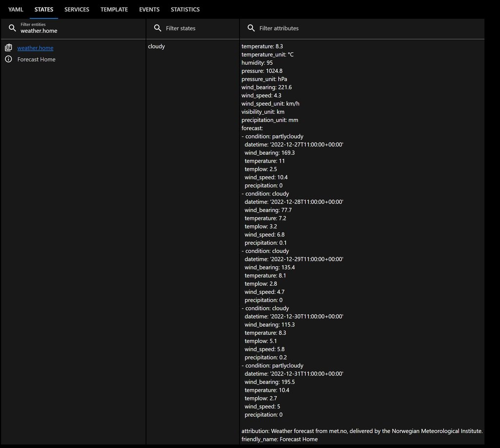The height and width of the screenshot is (448, 500).
Task: Click 'wind_speed: 5' line
Action: coord(262,406)
